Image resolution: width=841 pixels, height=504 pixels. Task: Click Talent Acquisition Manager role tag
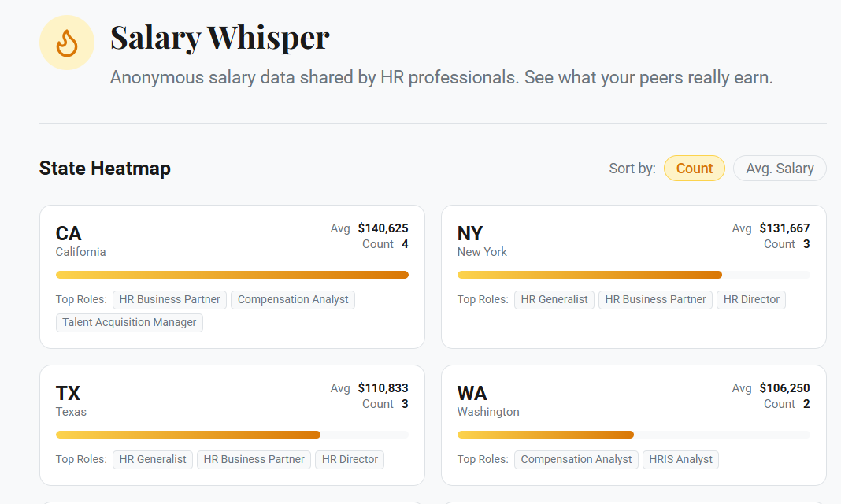click(129, 322)
